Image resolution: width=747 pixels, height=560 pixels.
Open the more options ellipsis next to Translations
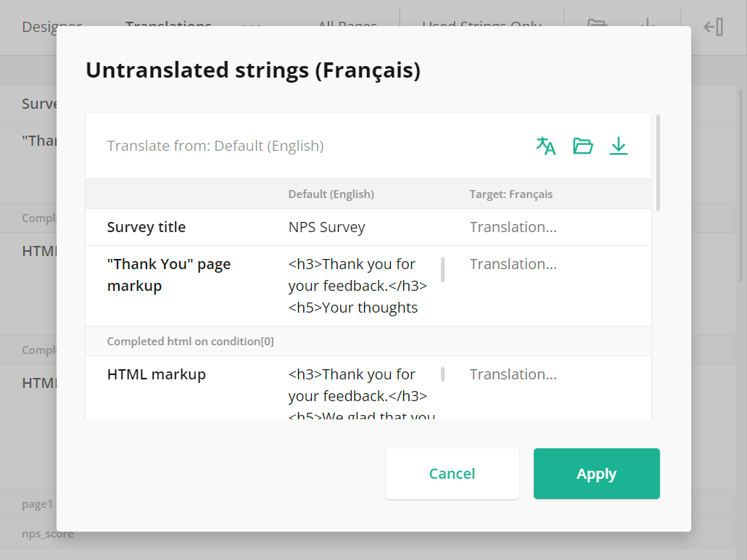click(250, 27)
